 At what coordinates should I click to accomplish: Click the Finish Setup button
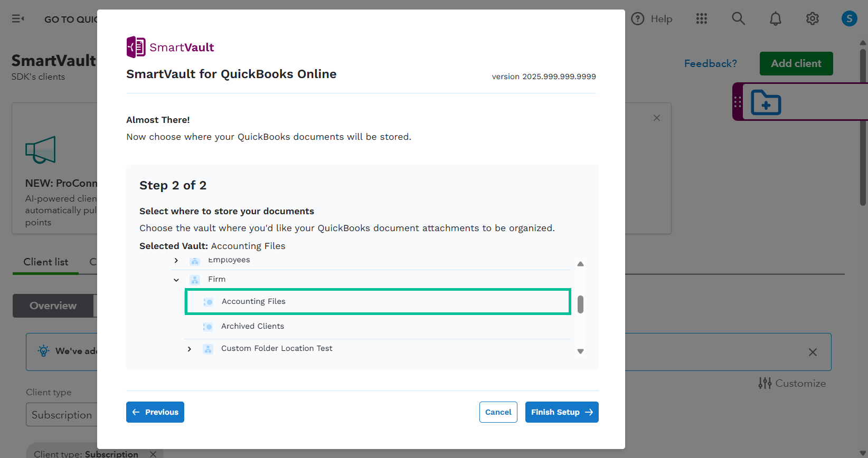coord(562,412)
